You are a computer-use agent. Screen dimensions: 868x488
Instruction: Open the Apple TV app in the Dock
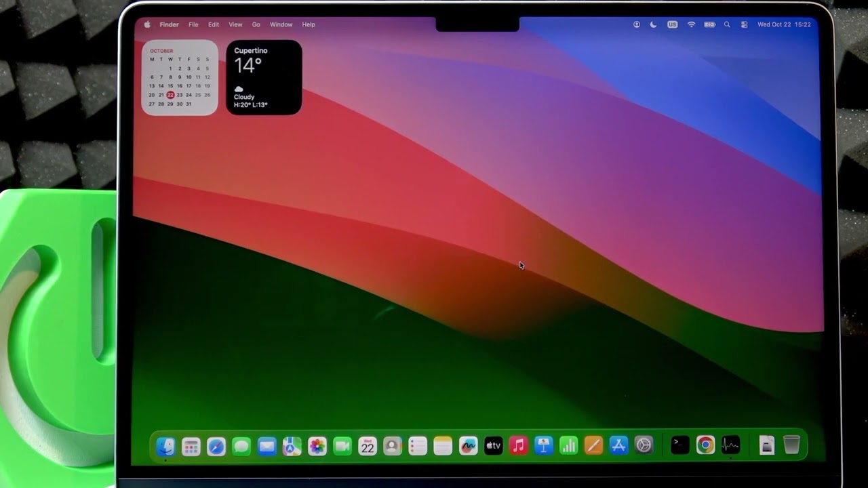[493, 446]
